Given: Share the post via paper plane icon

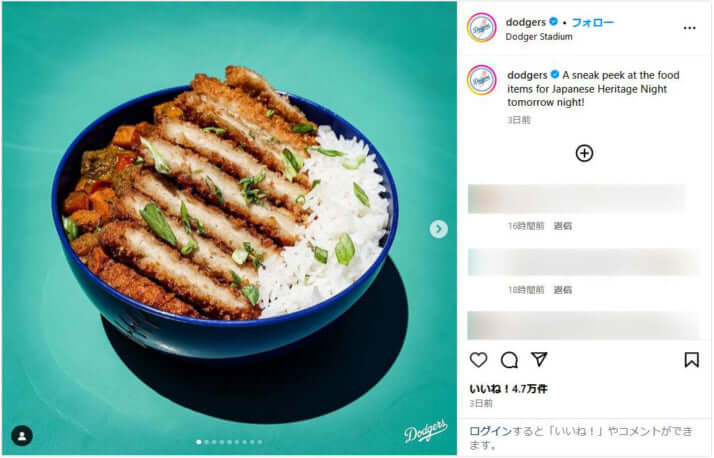Looking at the screenshot, I should [x=539, y=360].
